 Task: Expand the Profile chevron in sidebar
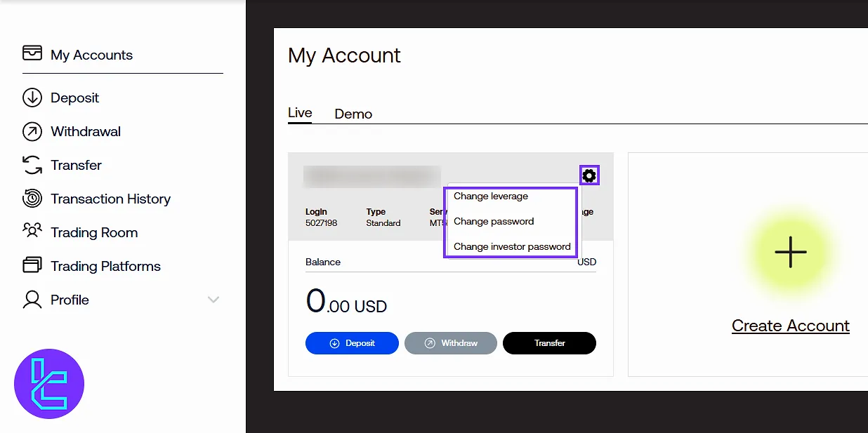click(213, 300)
